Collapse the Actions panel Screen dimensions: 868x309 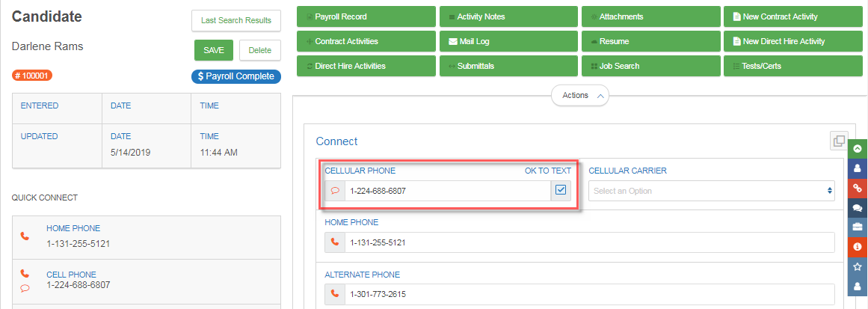coord(580,95)
